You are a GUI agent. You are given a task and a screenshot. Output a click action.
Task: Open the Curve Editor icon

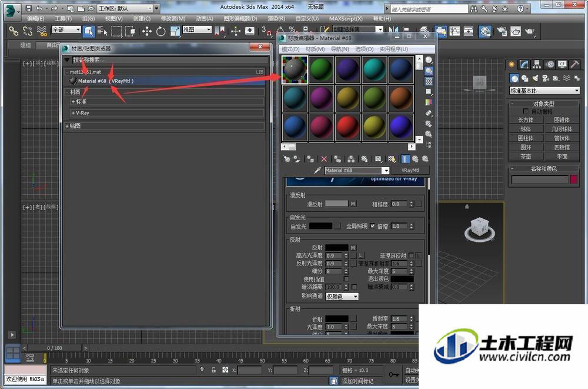(455, 31)
